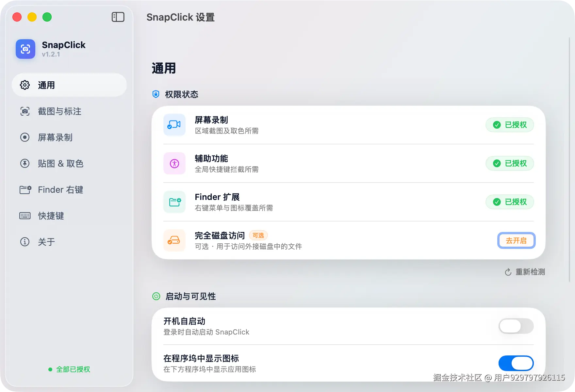
Task: Click the 启动与可见性 section heading
Action: [191, 296]
